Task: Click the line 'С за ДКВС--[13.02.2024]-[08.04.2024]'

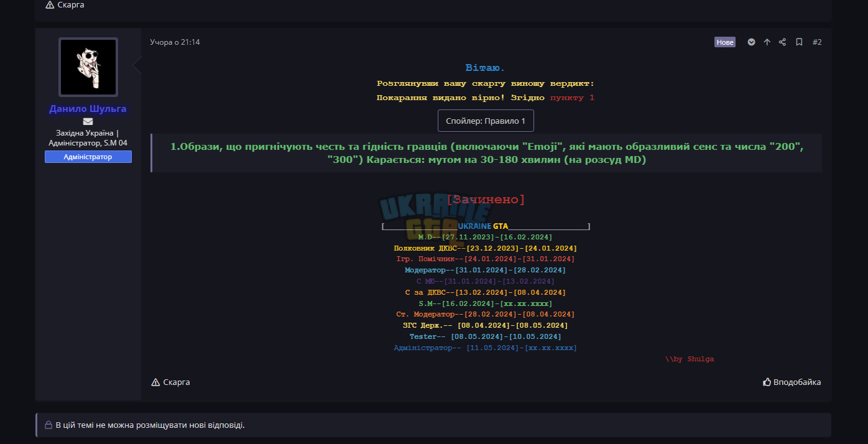Action: (x=486, y=292)
